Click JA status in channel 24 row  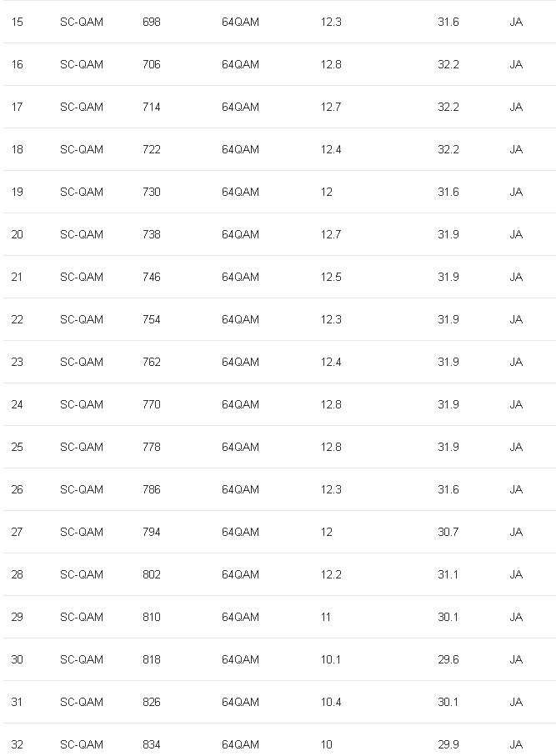(x=516, y=404)
